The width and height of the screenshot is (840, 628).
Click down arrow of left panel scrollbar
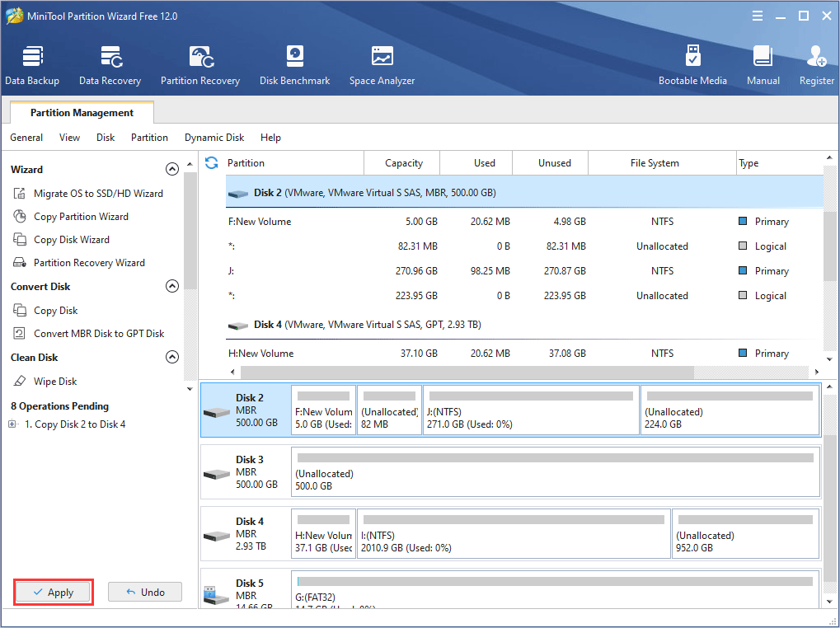(190, 389)
